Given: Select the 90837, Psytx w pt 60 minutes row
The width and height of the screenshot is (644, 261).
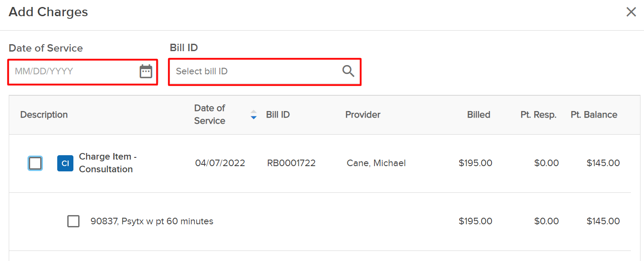Looking at the screenshot, I should pyautogui.click(x=320, y=221).
